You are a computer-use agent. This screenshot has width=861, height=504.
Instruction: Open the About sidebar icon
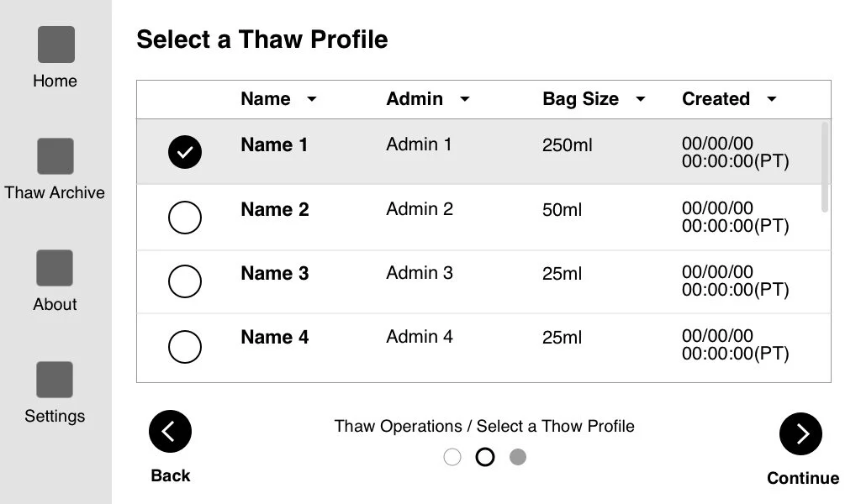55,268
